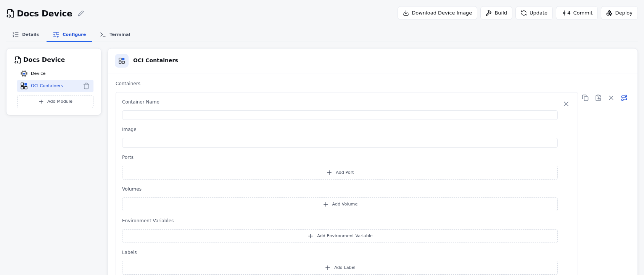644x275 pixels.
Task: Switch to the Terminal tab
Action: click(115, 34)
